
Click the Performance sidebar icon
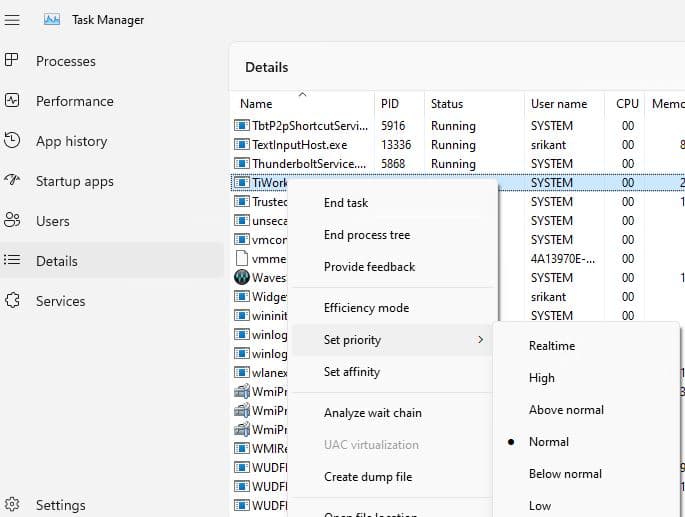pyautogui.click(x=12, y=101)
